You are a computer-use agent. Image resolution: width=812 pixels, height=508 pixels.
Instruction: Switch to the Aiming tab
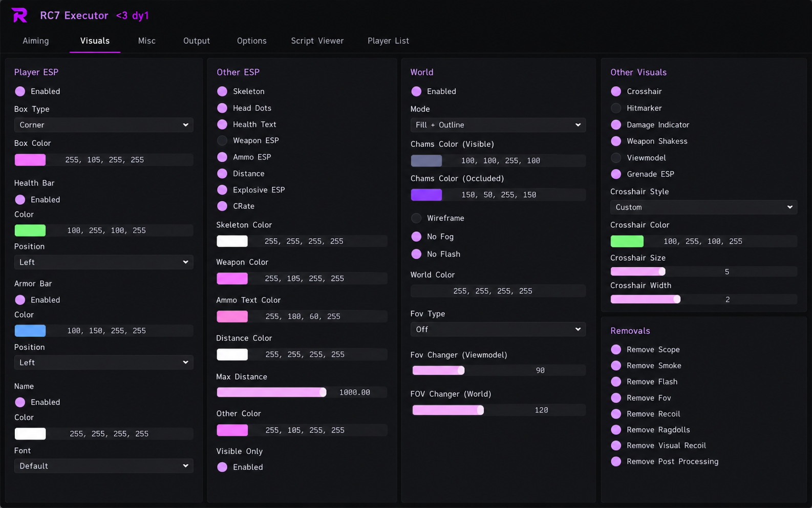pos(36,41)
